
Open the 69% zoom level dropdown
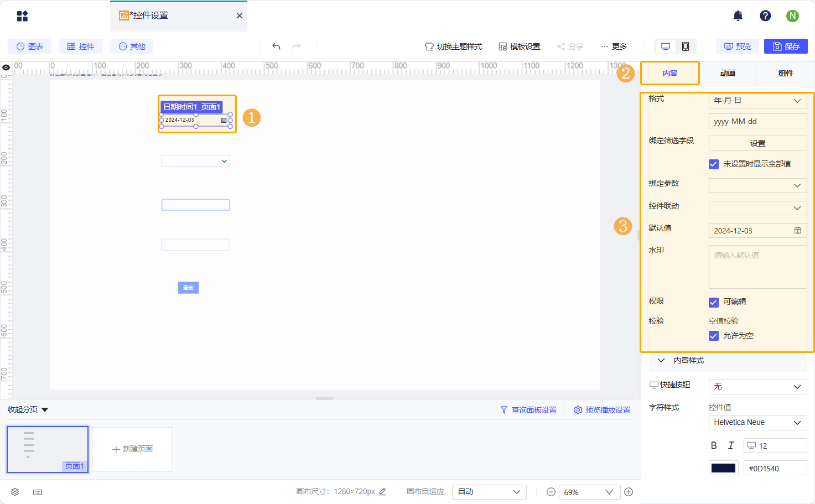tap(589, 492)
